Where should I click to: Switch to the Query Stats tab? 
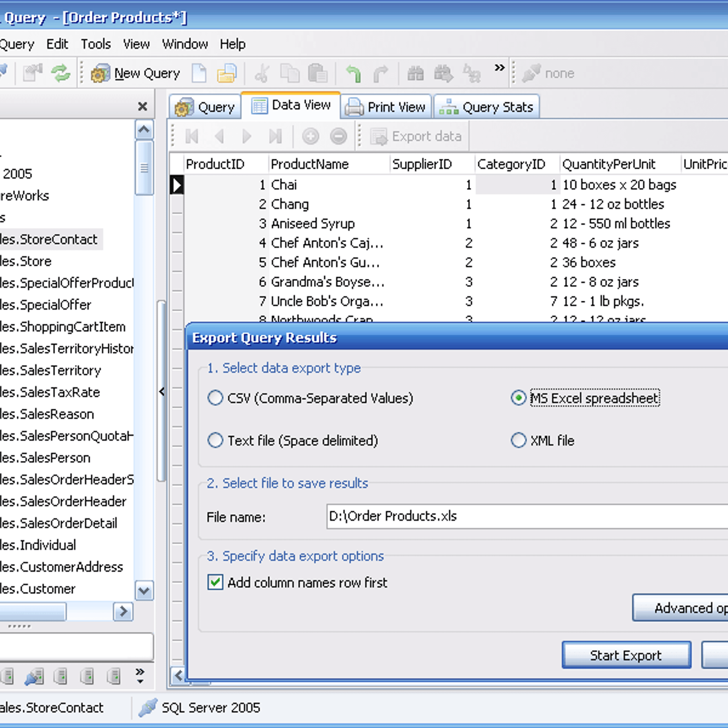(x=486, y=107)
